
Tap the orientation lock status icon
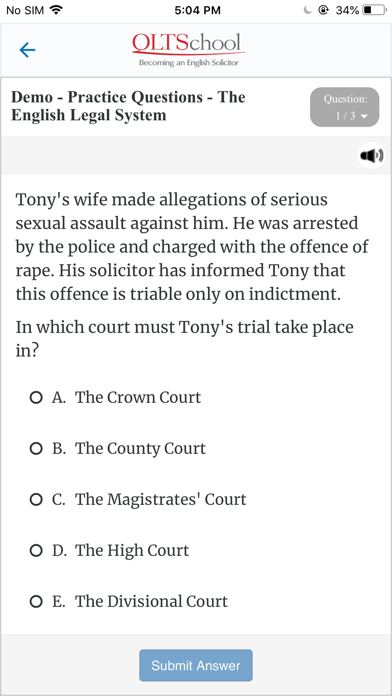324,10
